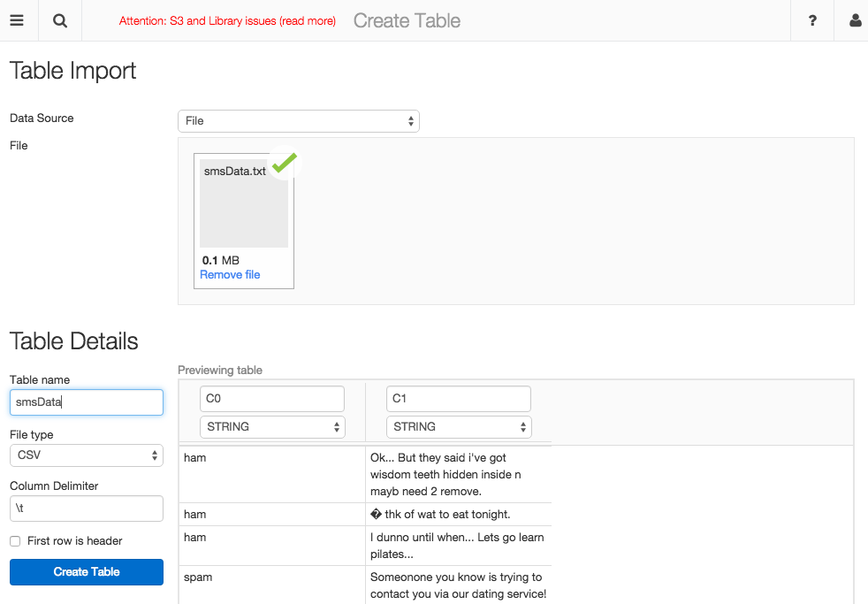Change C1 column type STRING dropdown
The height and width of the screenshot is (604, 868).
click(459, 427)
